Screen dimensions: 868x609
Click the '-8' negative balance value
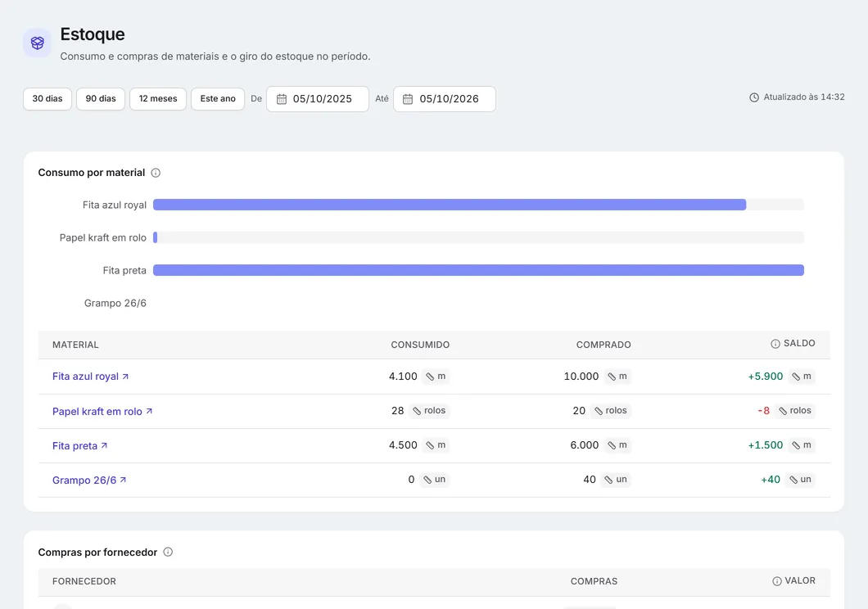pyautogui.click(x=764, y=410)
